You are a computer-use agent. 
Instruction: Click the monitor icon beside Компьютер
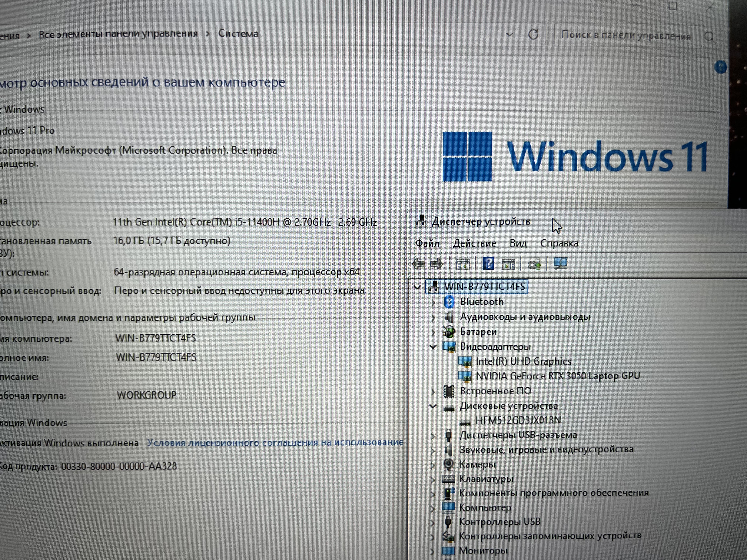click(449, 508)
